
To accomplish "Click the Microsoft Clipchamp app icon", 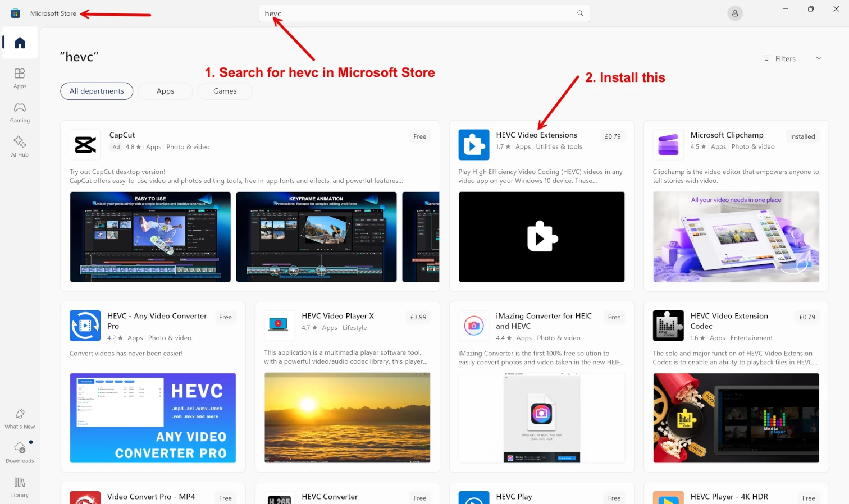I will (x=668, y=145).
